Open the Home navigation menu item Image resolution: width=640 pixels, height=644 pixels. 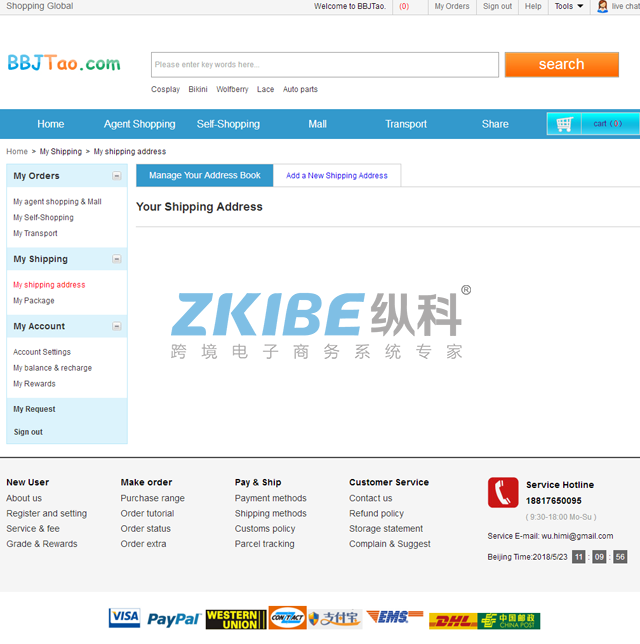pyautogui.click(x=51, y=124)
